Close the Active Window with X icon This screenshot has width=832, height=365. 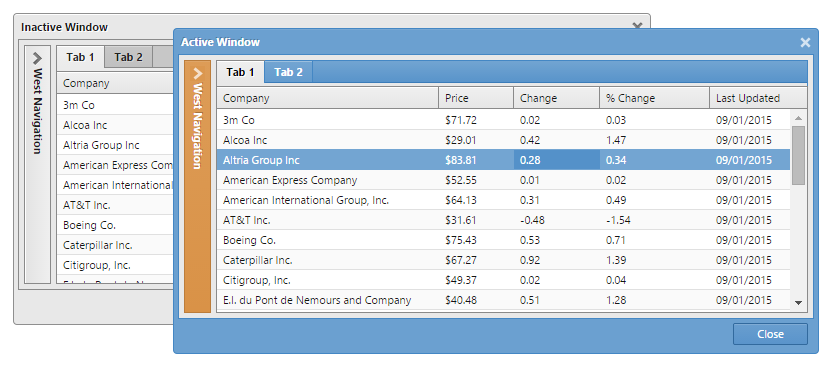tap(805, 42)
